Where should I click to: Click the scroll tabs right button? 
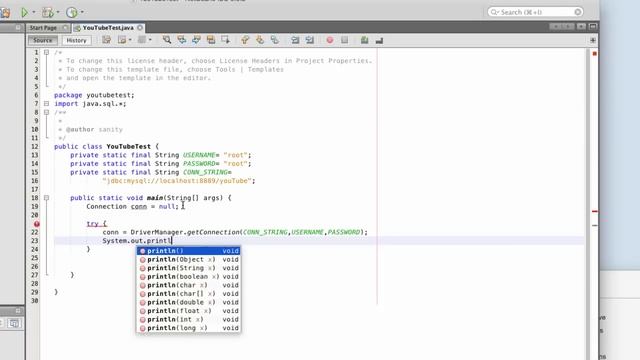568,27
